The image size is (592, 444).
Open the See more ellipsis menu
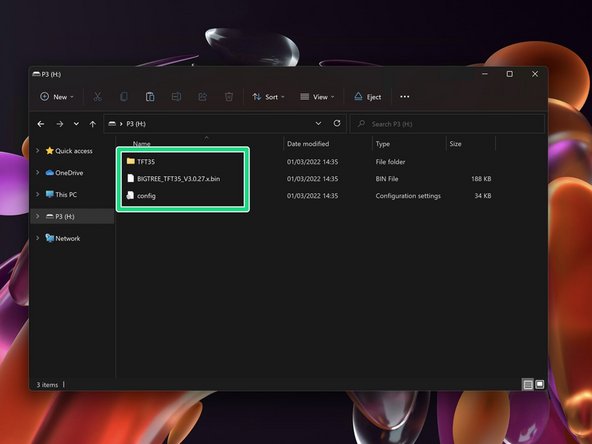tap(405, 97)
